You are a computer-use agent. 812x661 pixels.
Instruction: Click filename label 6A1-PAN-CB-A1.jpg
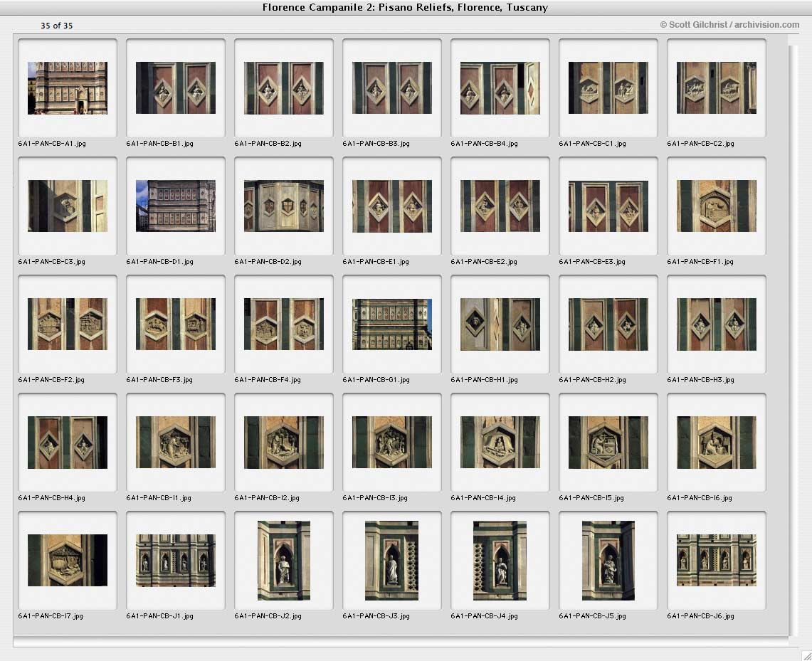[x=52, y=144]
